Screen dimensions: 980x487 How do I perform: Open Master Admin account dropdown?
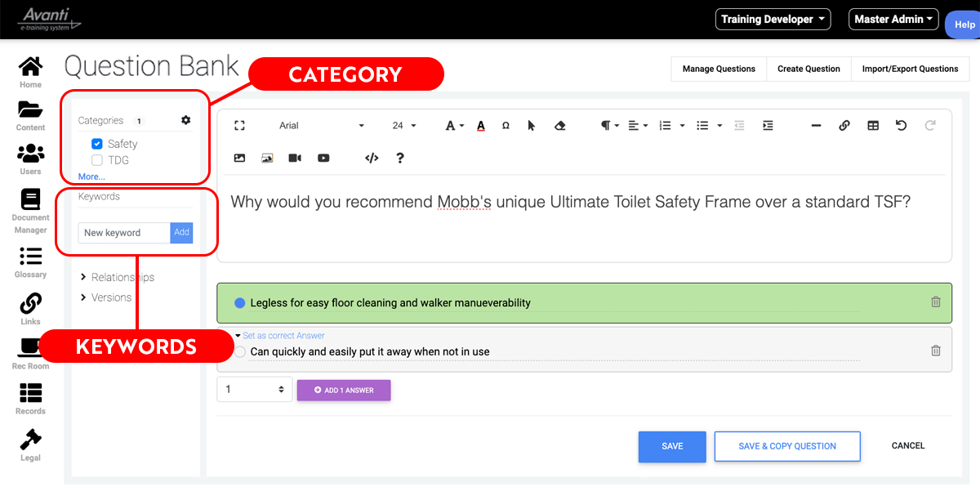894,19
